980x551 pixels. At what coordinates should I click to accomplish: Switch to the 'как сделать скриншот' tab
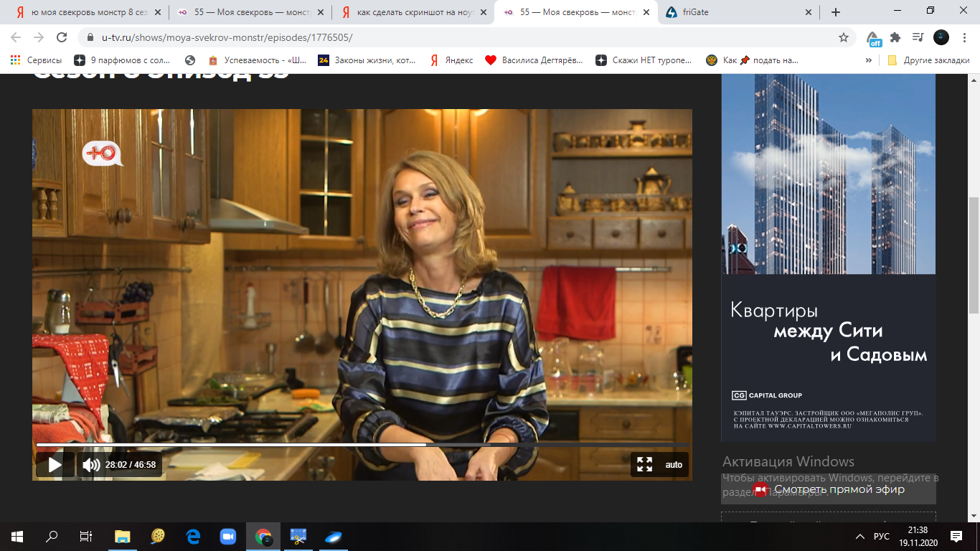click(414, 12)
